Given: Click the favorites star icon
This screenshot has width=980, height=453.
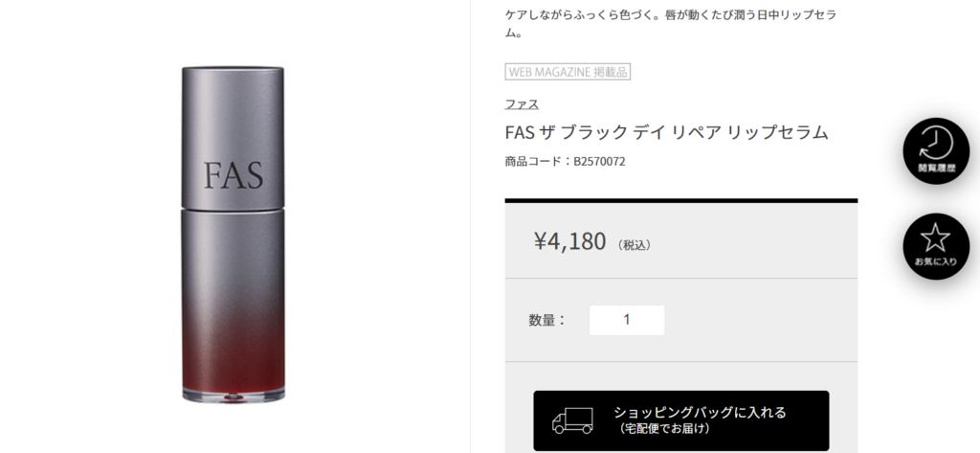Looking at the screenshot, I should click(936, 238).
